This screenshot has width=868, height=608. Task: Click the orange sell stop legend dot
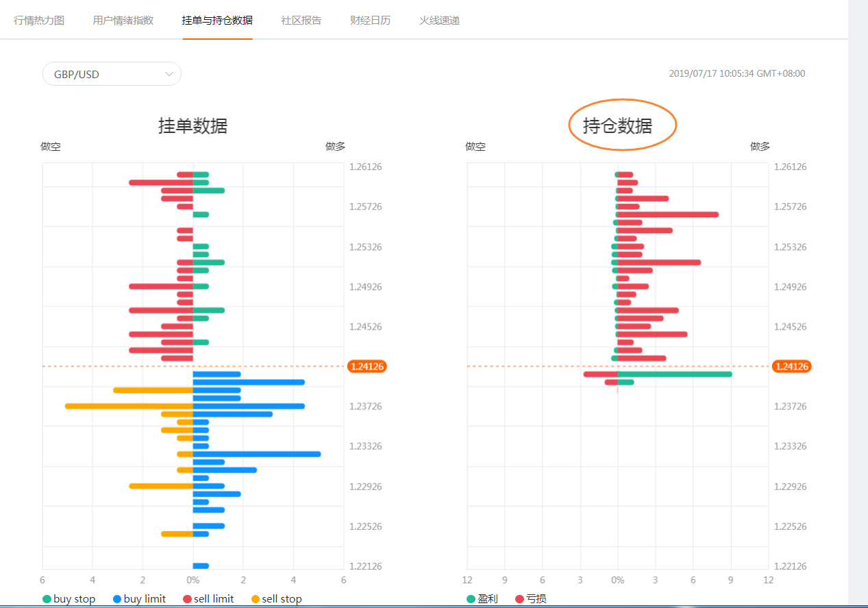[256, 599]
